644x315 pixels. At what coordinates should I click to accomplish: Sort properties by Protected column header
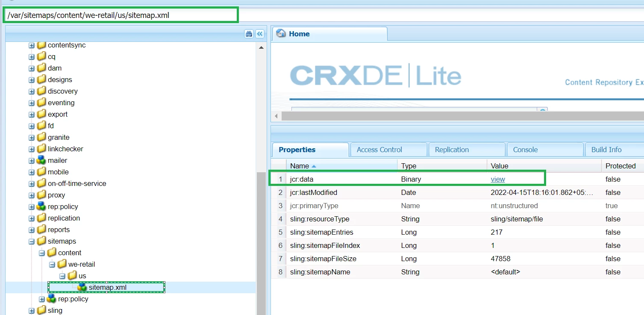(623, 166)
